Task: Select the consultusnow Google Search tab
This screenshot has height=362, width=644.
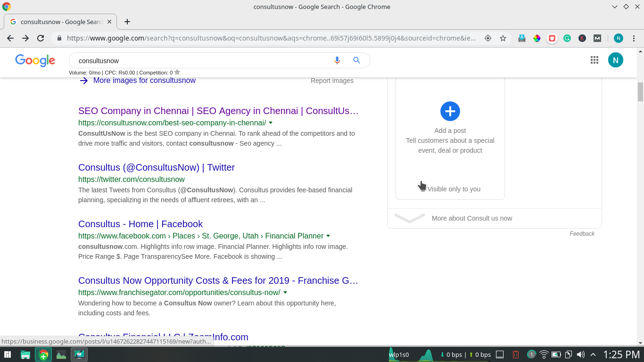Action: point(59,22)
